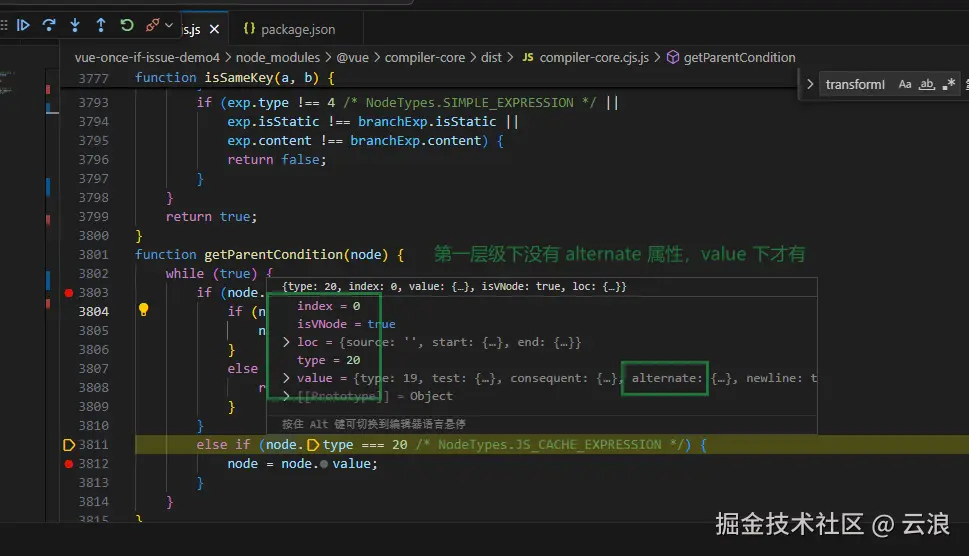Open node_modules breadcrumb segment
The image size is (969, 556).
(278, 57)
